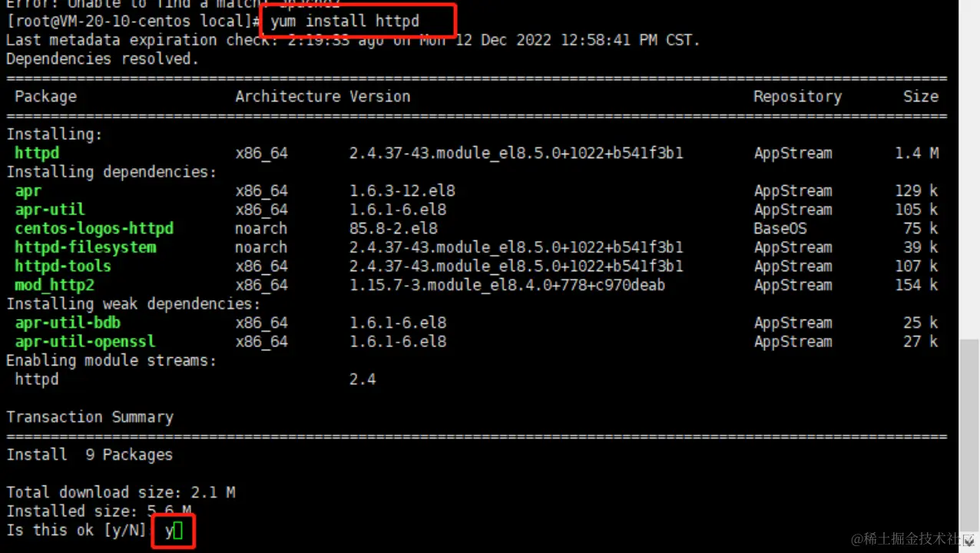This screenshot has height=553, width=980.
Task: Click the 'BaseOS' repository entry
Action: click(x=780, y=229)
